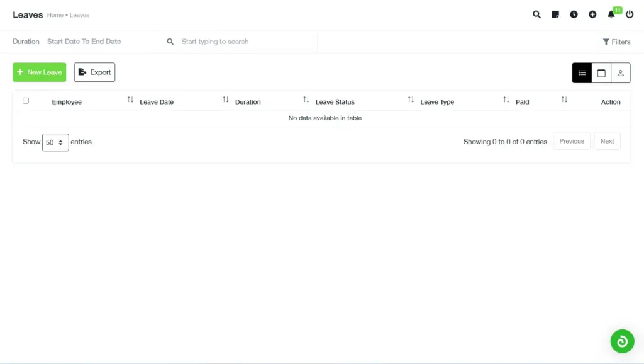Open the notes icon in the top bar
This screenshot has width=644, height=364.
point(555,14)
